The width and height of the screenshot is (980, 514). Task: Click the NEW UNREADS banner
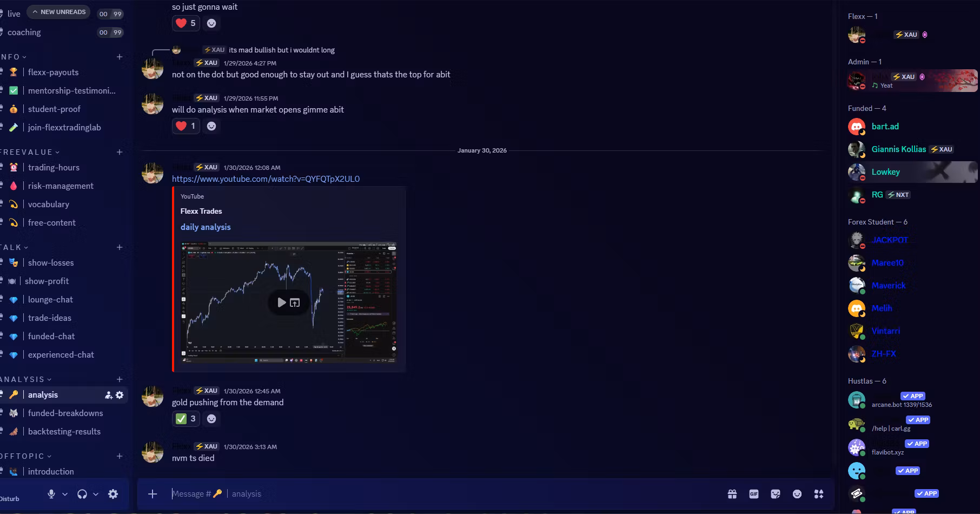coord(58,11)
